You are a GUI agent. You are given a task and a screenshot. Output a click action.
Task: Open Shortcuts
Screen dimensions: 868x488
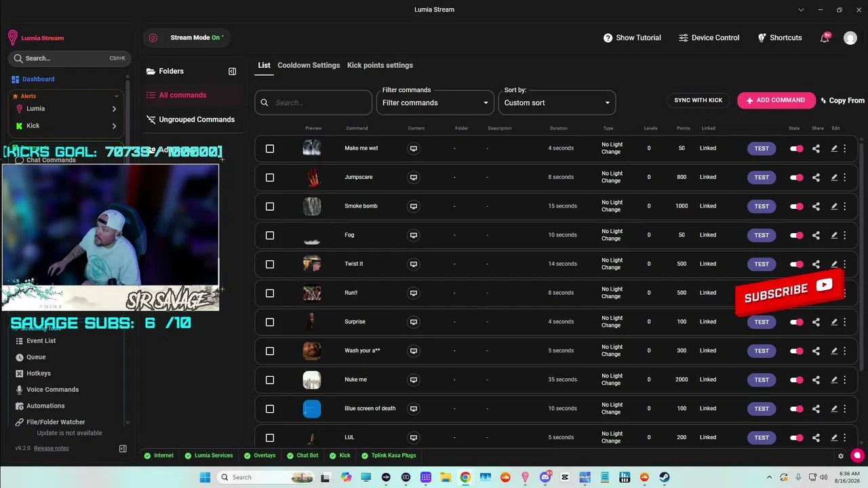click(x=780, y=38)
